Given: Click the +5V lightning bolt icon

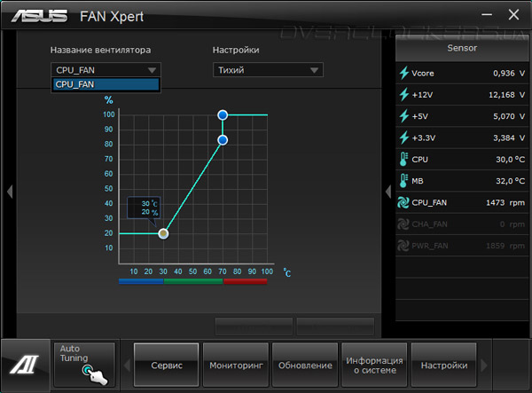Looking at the screenshot, I should click(x=403, y=116).
